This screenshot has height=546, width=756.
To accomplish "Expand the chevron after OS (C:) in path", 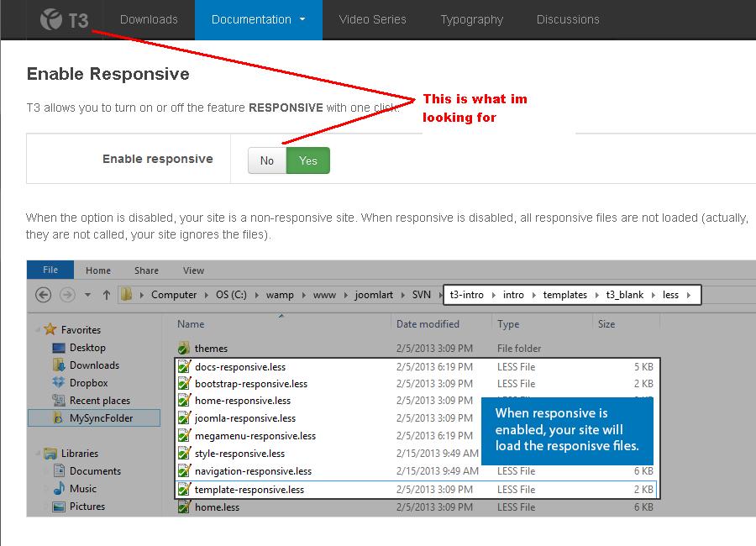I will 256,295.
